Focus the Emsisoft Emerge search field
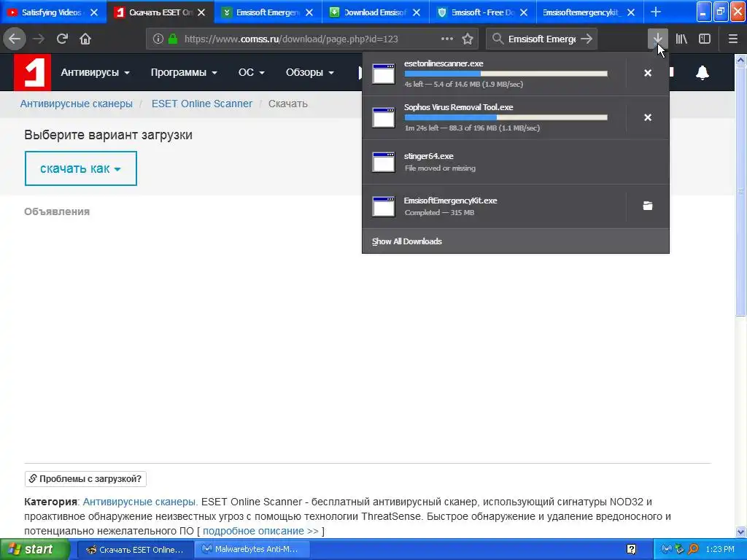This screenshot has width=747, height=560. tap(542, 39)
